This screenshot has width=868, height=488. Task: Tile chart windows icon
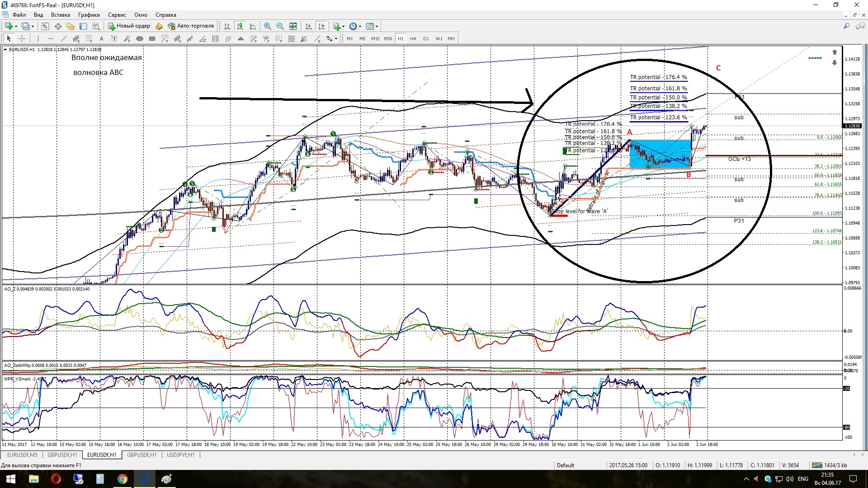point(293,26)
